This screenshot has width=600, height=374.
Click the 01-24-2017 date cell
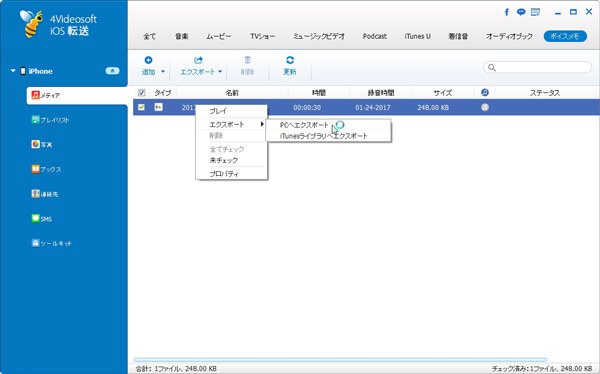point(373,108)
